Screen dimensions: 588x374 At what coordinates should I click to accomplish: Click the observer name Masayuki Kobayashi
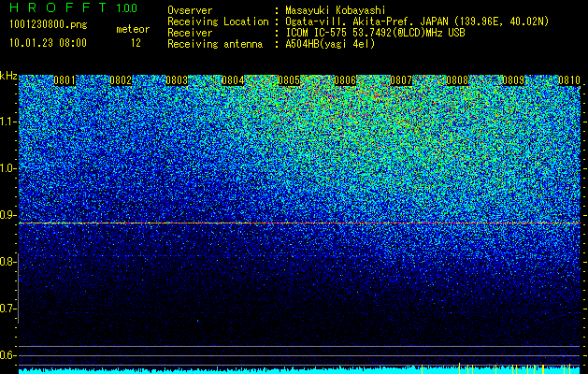coord(336,10)
